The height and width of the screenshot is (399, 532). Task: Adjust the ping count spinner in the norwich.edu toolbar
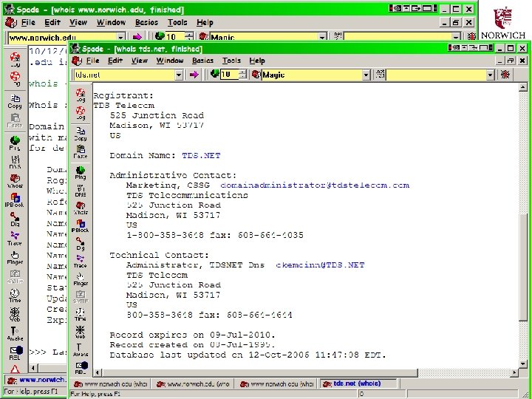[x=189, y=36]
